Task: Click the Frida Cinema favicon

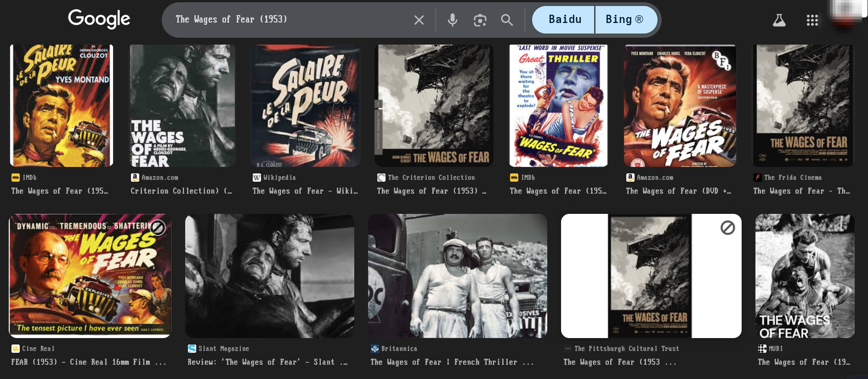Action: click(758, 178)
